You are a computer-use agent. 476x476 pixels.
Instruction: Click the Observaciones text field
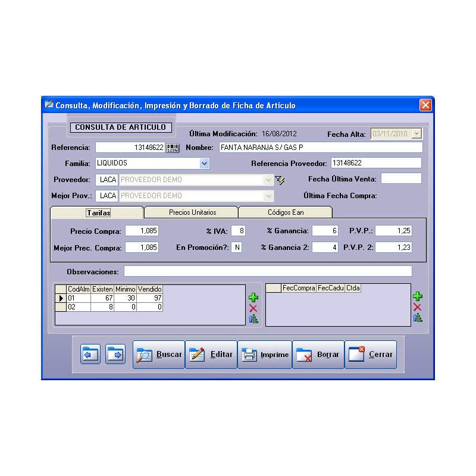click(x=267, y=271)
